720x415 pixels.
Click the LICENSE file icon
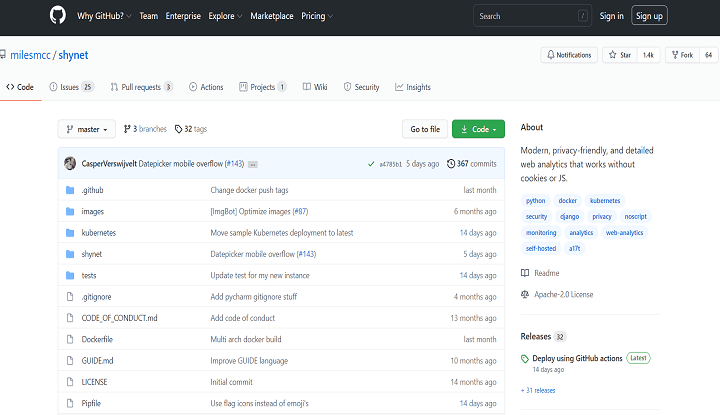pyautogui.click(x=70, y=382)
